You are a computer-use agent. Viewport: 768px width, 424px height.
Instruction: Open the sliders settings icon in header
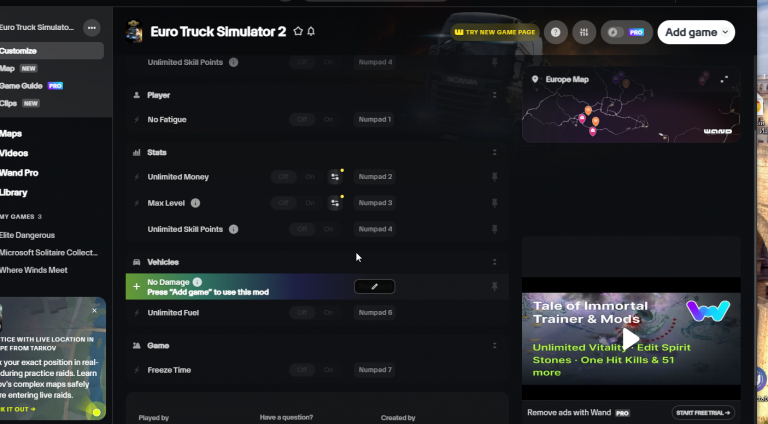click(584, 32)
